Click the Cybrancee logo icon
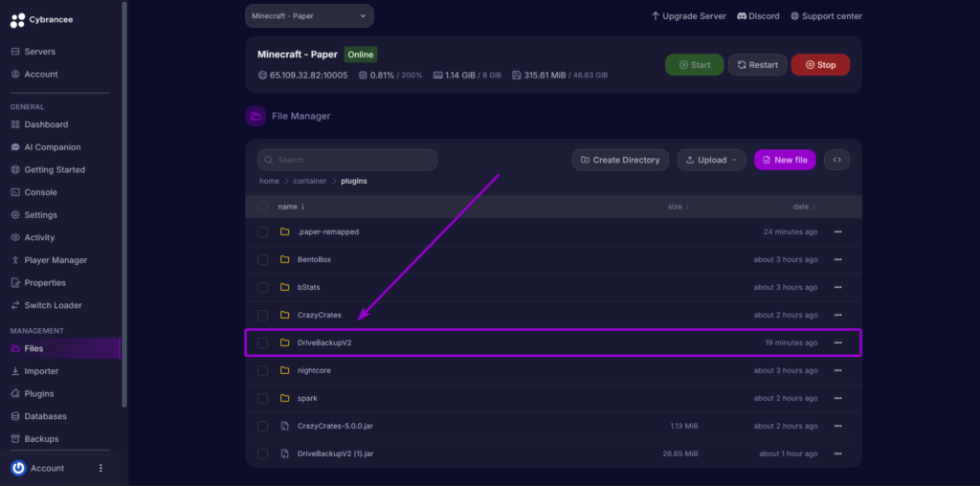This screenshot has height=486, width=980. tap(17, 20)
